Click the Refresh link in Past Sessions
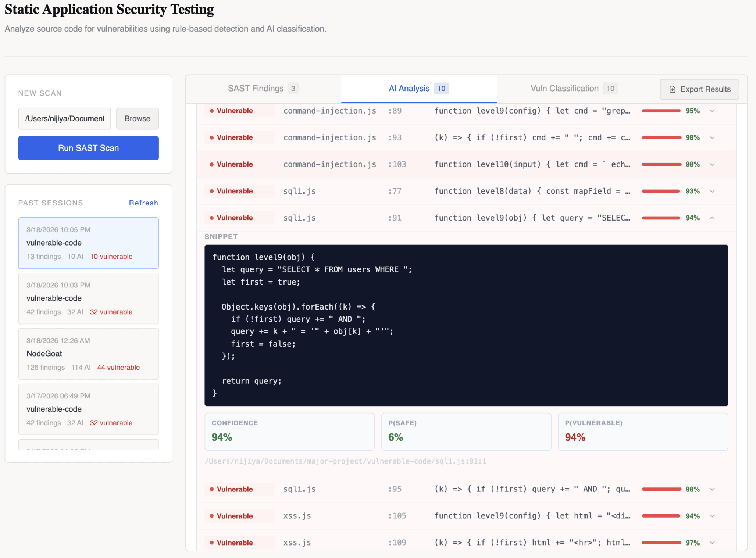The width and height of the screenshot is (756, 558). [143, 203]
